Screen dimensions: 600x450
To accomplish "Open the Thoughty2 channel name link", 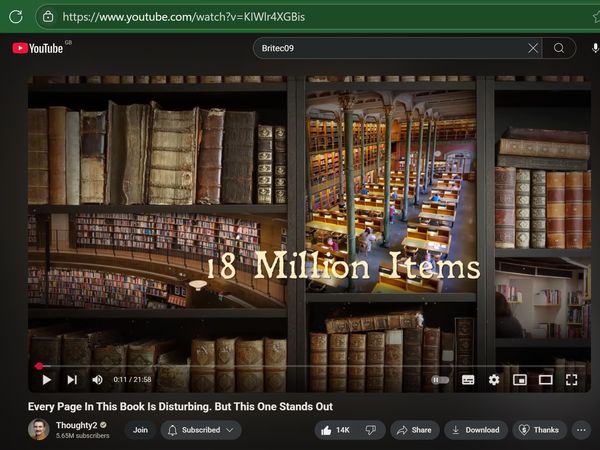I will click(77, 425).
